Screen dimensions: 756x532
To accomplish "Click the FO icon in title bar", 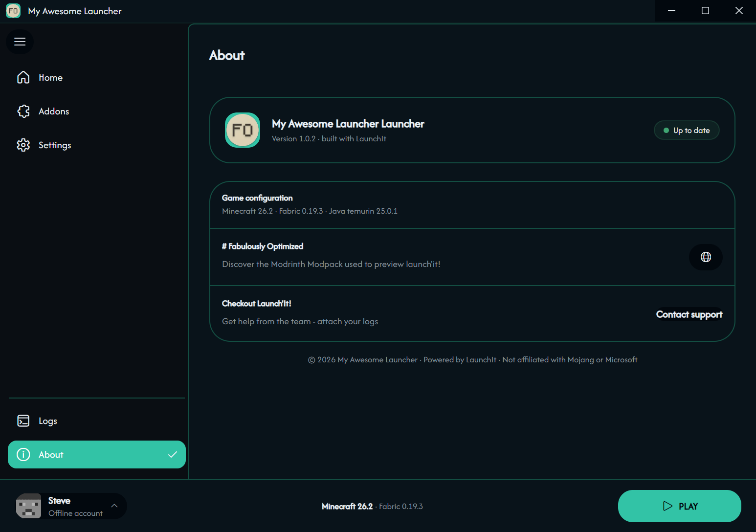I will pyautogui.click(x=13, y=11).
